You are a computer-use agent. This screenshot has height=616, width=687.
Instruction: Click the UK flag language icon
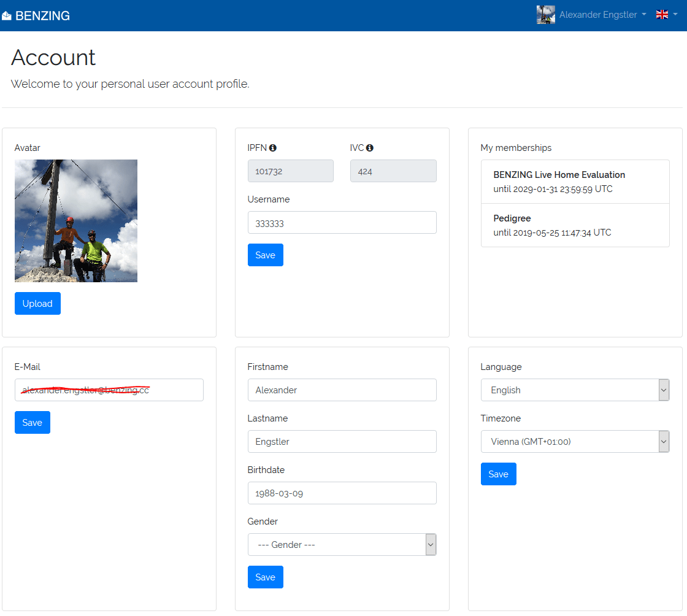coord(662,15)
